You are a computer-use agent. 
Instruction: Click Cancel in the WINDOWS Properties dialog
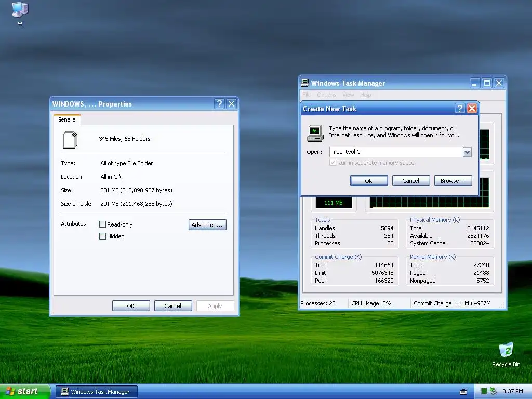tap(173, 305)
